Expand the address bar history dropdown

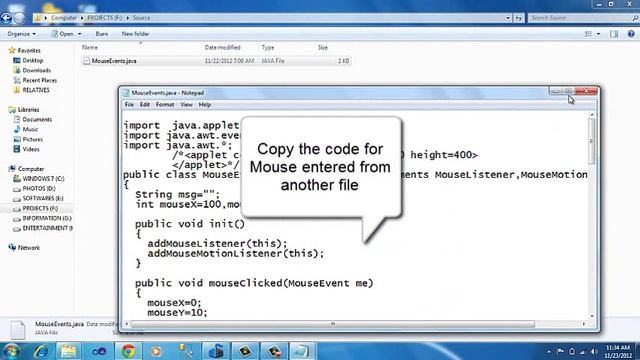[x=508, y=18]
